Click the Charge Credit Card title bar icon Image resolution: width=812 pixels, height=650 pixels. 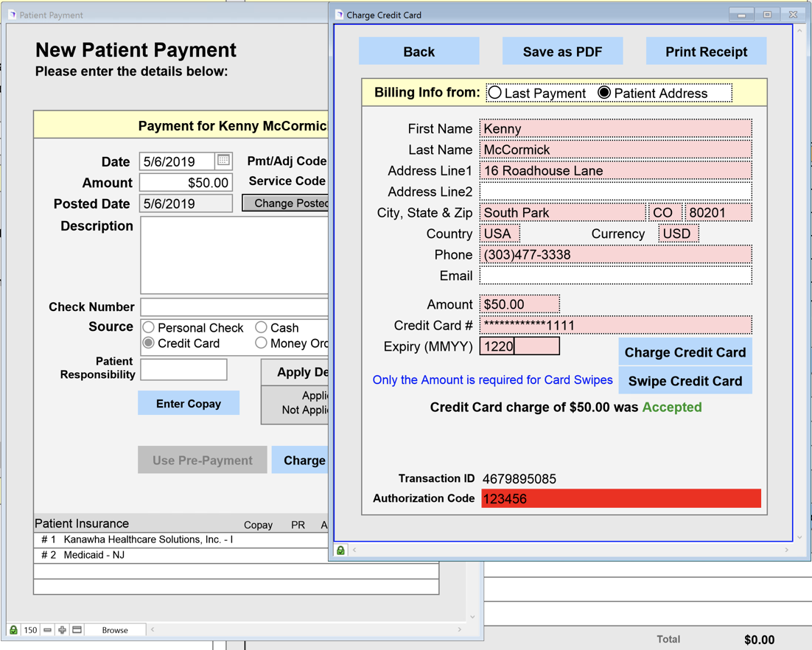(x=339, y=15)
